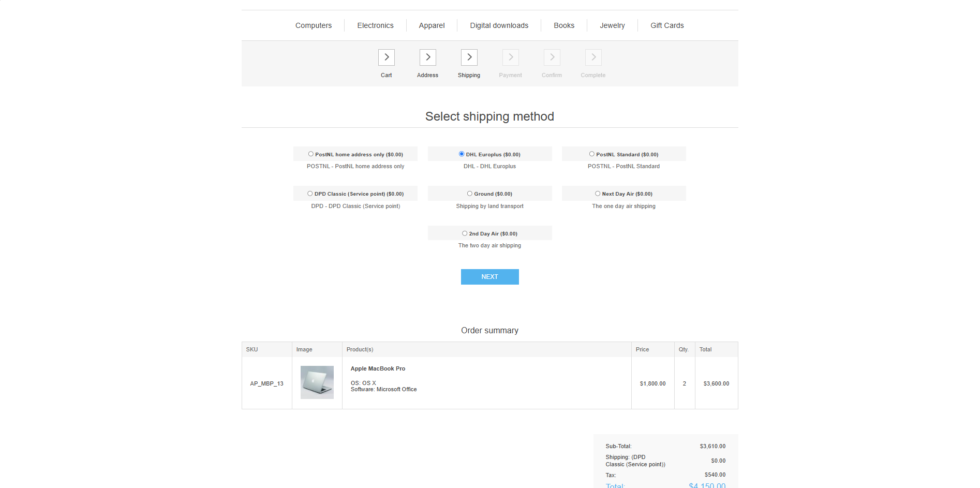
Task: Click the Confirm step arrow icon
Action: (x=552, y=57)
